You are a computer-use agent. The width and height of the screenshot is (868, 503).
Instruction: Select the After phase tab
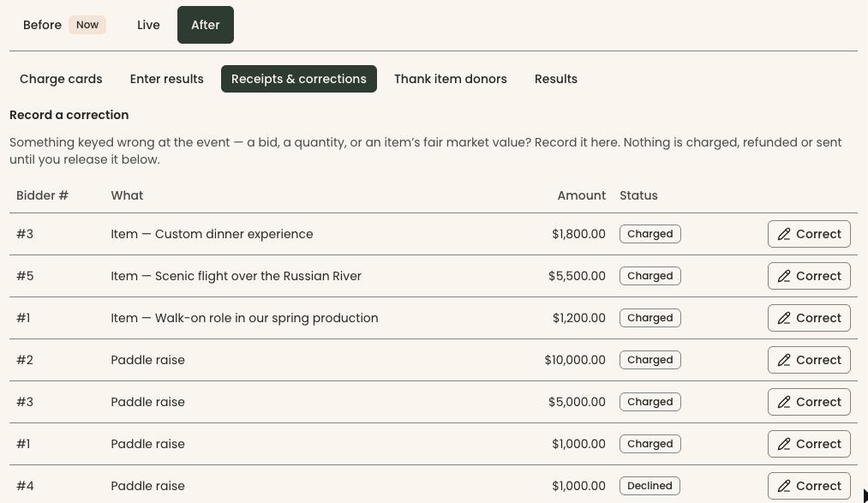(206, 25)
